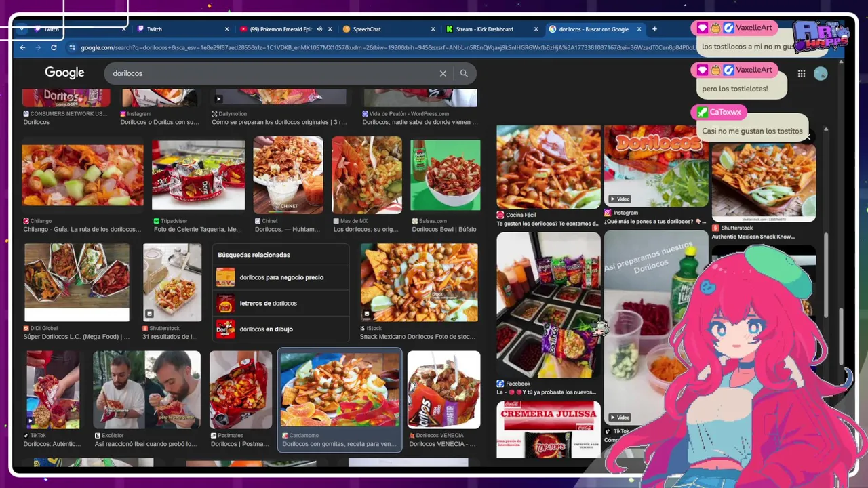Open the Shutterstock '31 resultados' thumbnail

pos(172,283)
